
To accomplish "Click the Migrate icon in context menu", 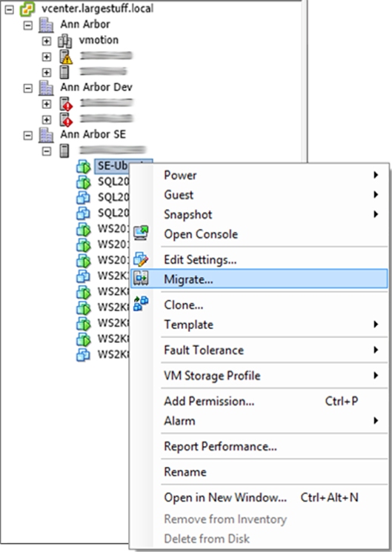I will [141, 279].
